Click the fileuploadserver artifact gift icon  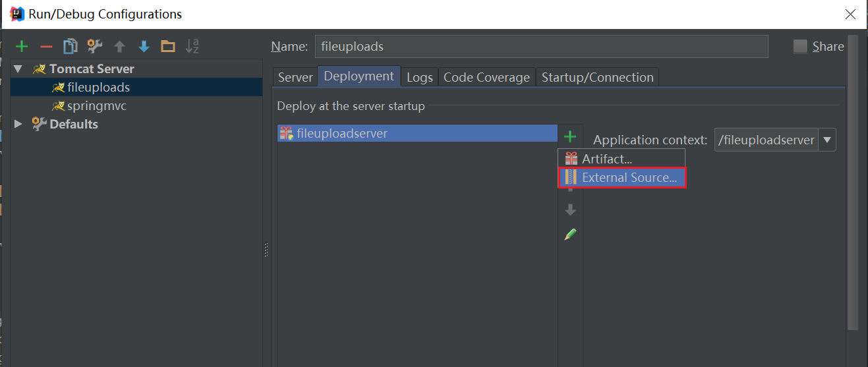pyautogui.click(x=286, y=133)
